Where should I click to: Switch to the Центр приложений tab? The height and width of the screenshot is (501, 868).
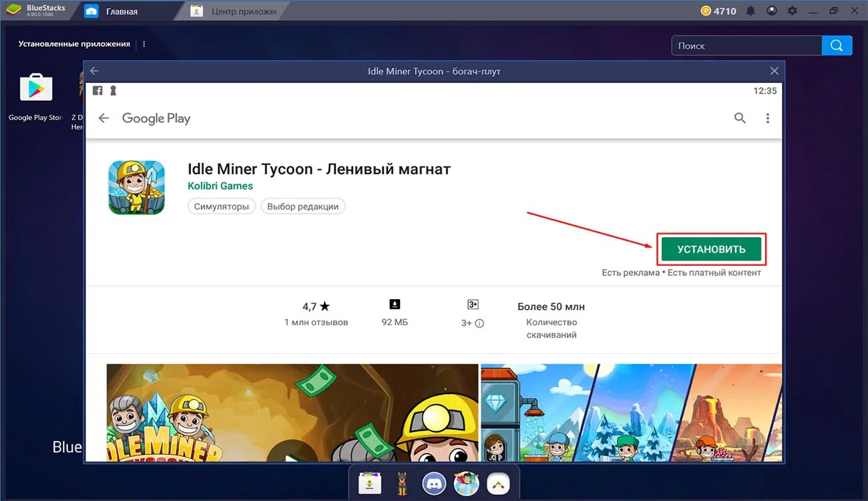(x=235, y=11)
